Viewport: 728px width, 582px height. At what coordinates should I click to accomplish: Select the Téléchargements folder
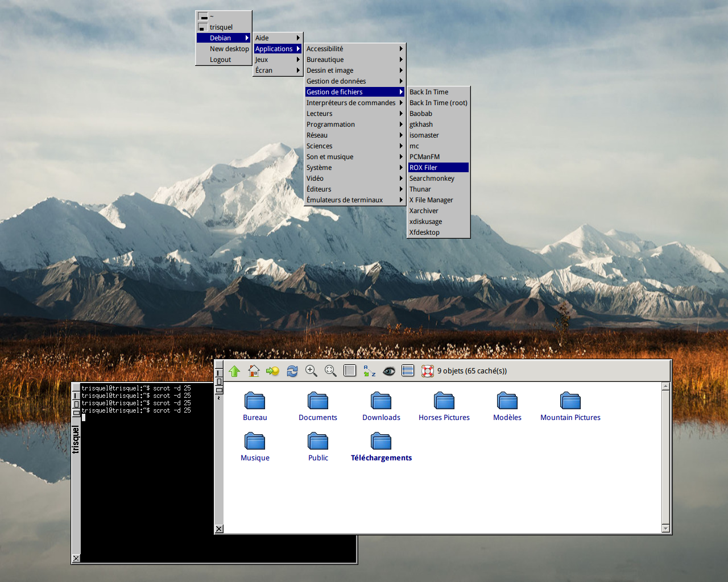pyautogui.click(x=381, y=447)
